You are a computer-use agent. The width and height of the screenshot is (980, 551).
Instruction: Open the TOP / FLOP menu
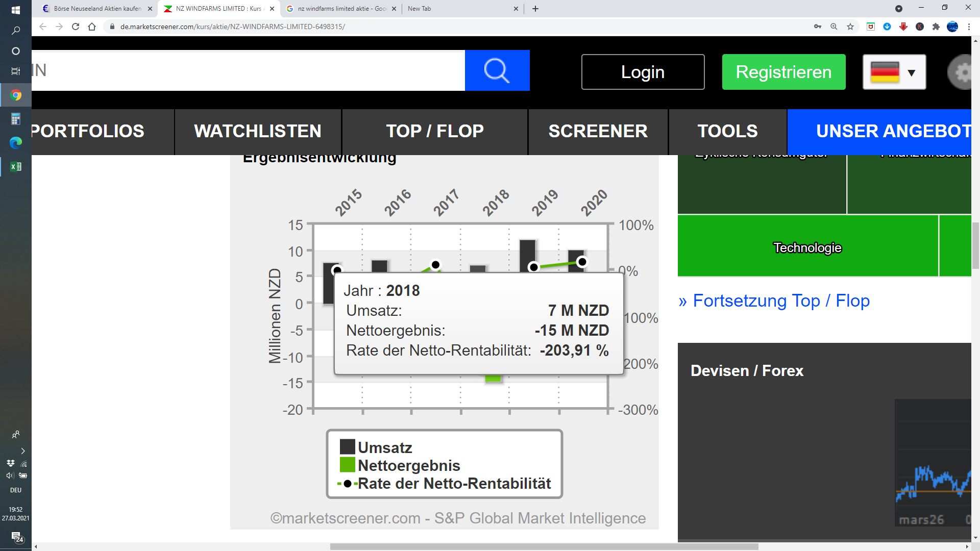click(x=434, y=132)
